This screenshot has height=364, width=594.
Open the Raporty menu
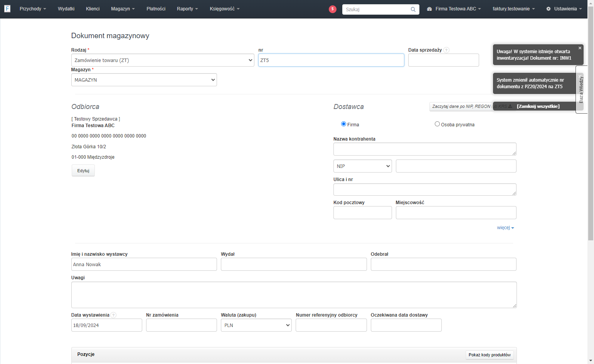pyautogui.click(x=187, y=9)
